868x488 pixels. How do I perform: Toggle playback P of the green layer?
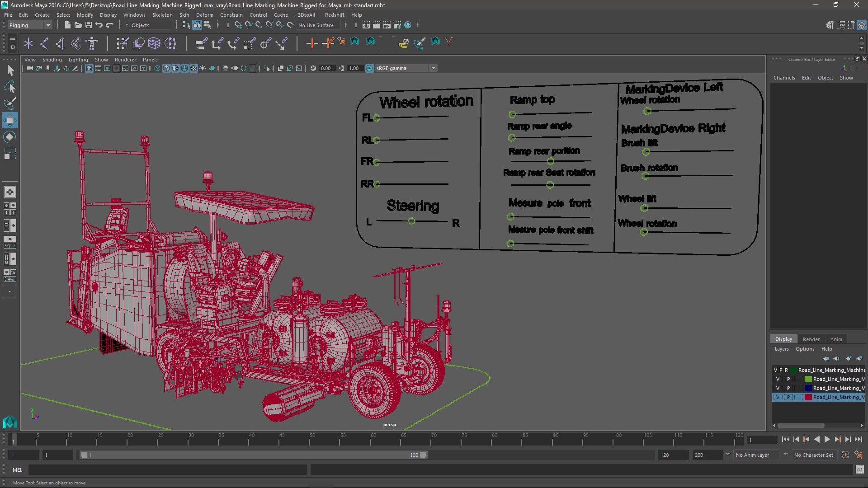pyautogui.click(x=788, y=379)
